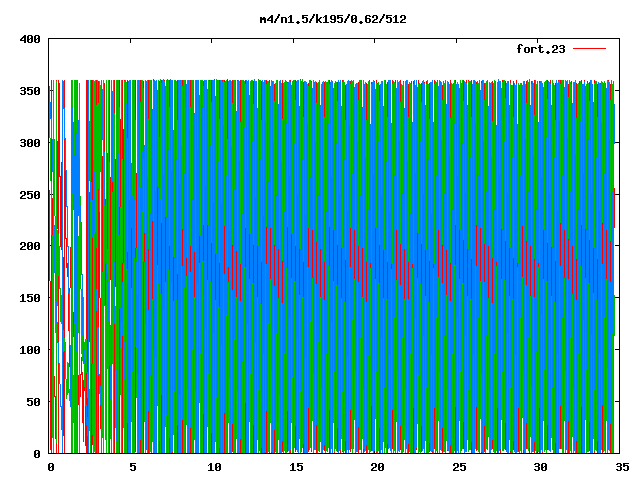
Task: Click the plot title m4/n1.5/k195/0.62/512
Action: point(333,19)
